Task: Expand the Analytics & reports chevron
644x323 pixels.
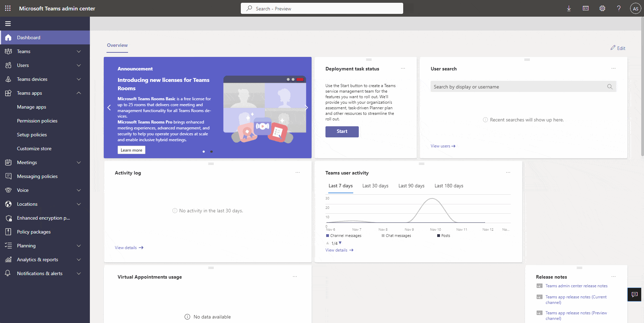Action: pos(79,260)
